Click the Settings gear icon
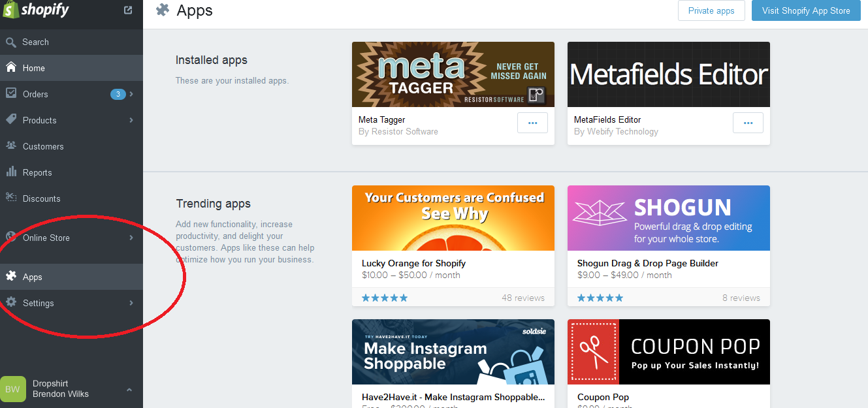This screenshot has width=868, height=408. click(x=11, y=302)
